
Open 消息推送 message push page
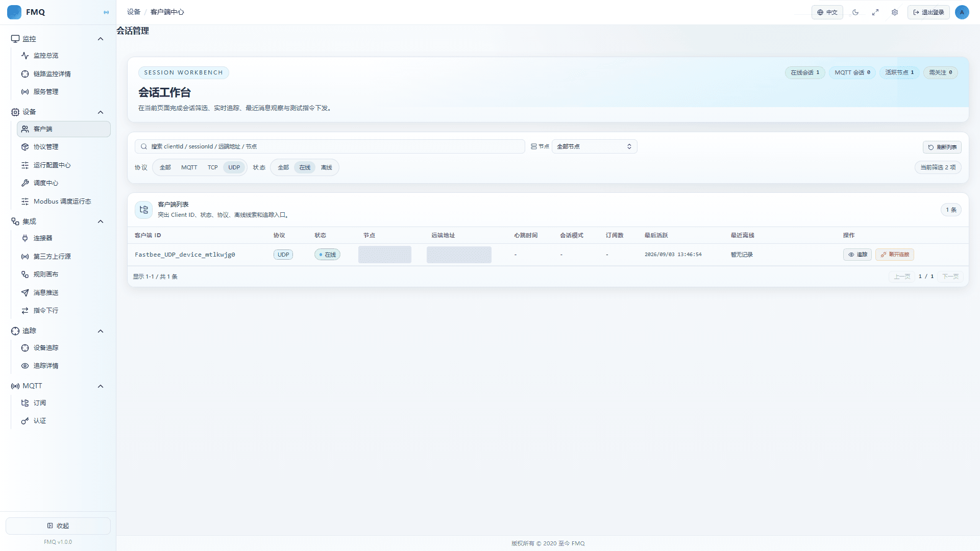(x=63, y=293)
